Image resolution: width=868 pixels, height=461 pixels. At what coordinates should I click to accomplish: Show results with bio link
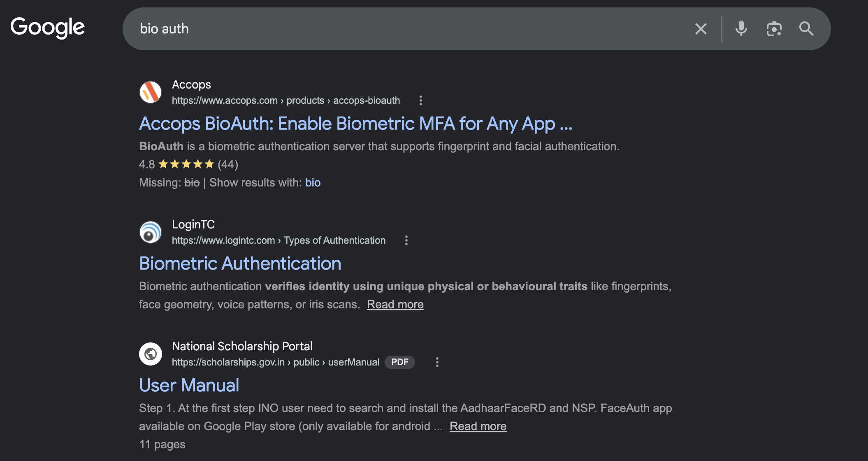(313, 182)
